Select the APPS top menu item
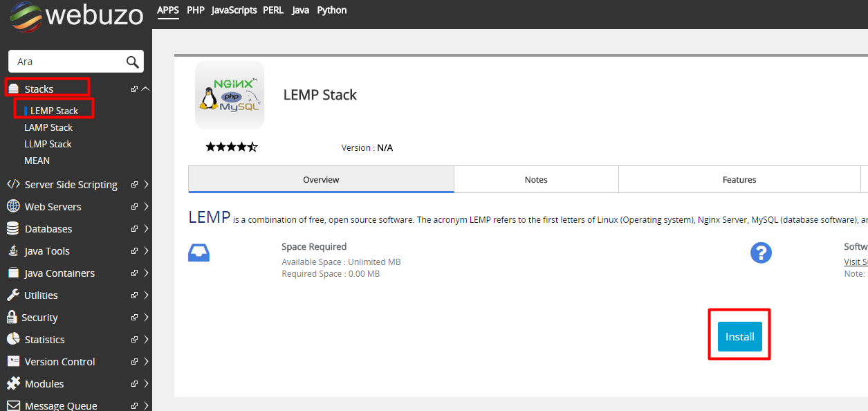The image size is (868, 411). pyautogui.click(x=168, y=10)
